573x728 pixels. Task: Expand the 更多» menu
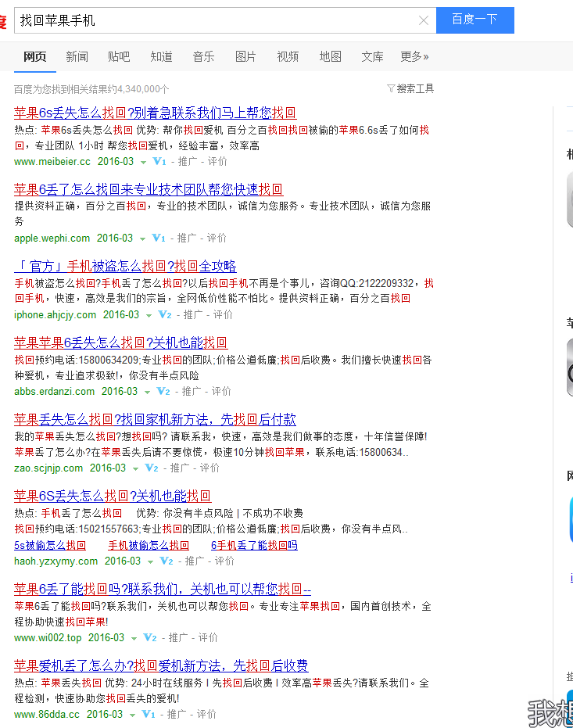point(415,56)
